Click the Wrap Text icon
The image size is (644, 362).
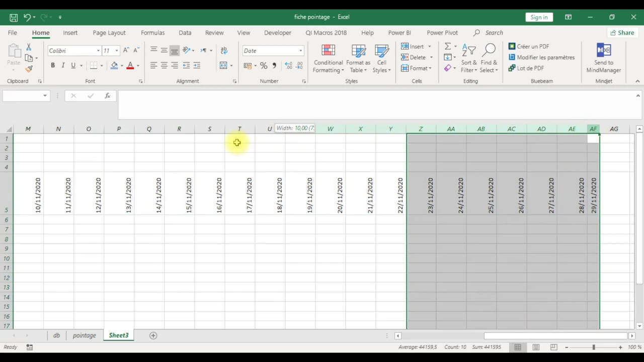224,50
